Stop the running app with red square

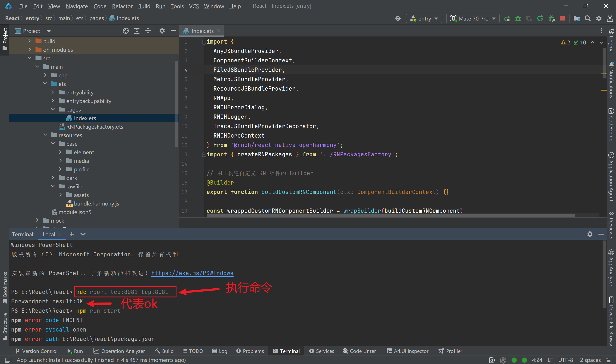point(563,19)
